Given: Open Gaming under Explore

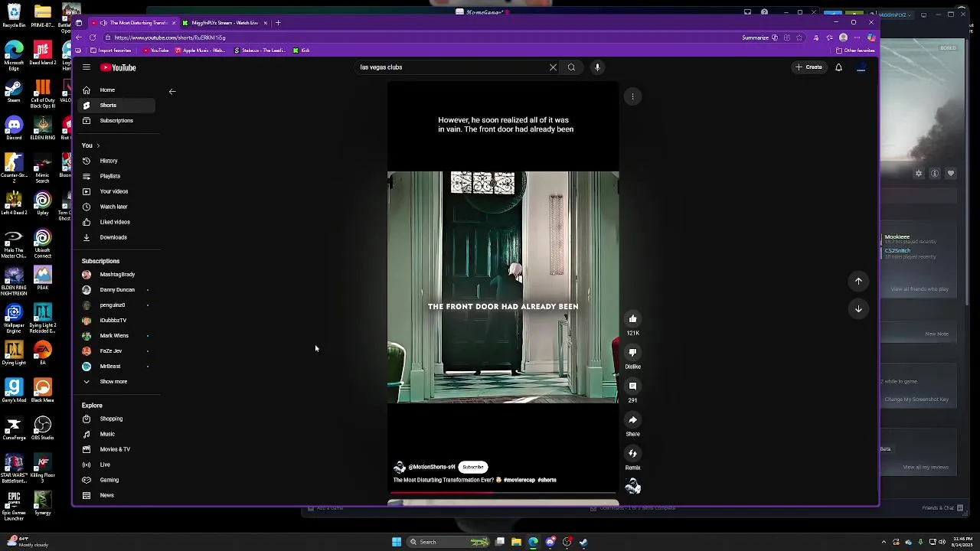Looking at the screenshot, I should coord(117,480).
